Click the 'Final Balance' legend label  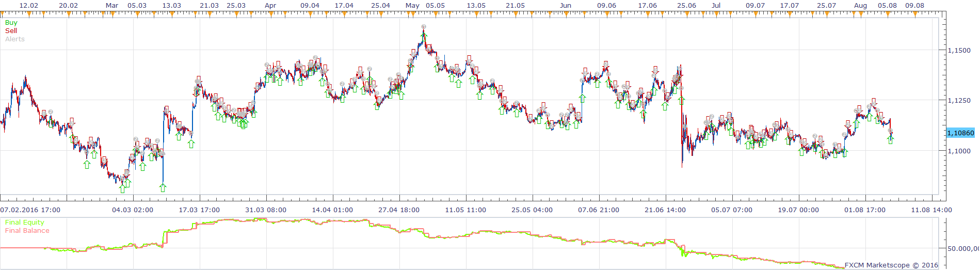(x=27, y=230)
